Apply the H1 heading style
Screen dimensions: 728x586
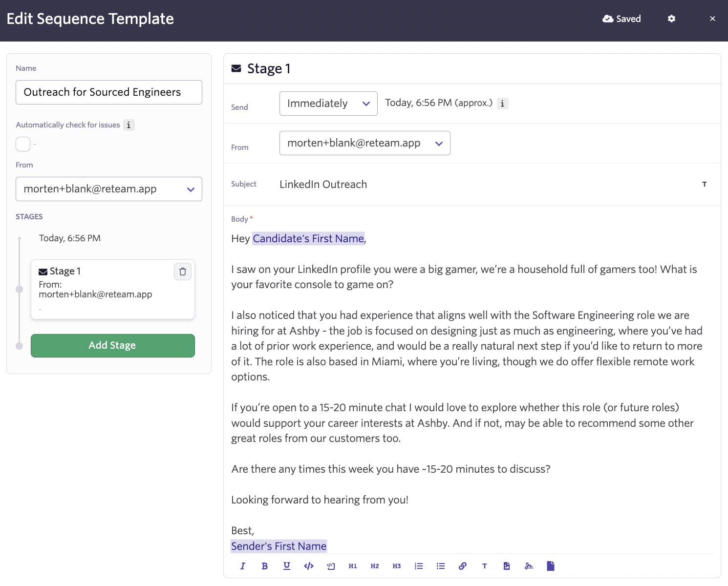353,566
